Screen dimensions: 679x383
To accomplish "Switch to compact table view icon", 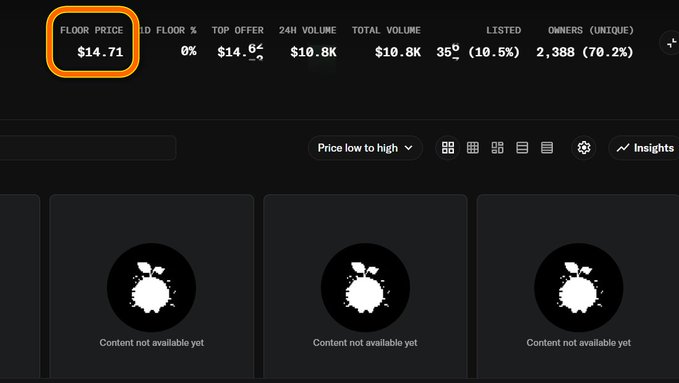I will click(x=546, y=148).
